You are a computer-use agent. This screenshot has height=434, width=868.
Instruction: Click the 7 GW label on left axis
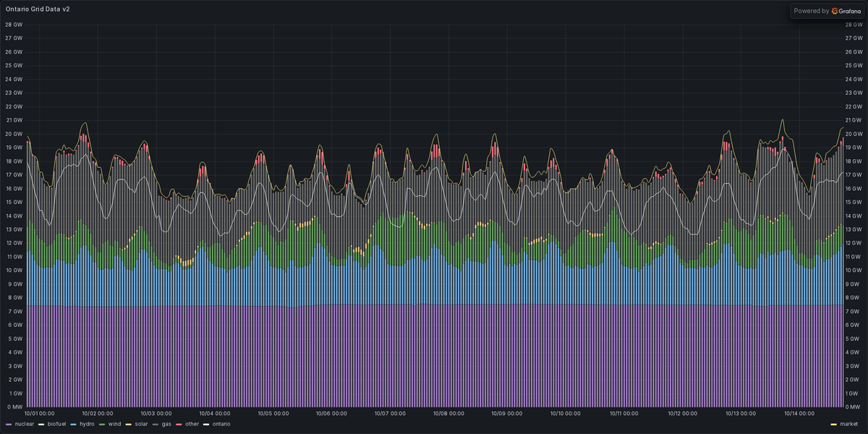pyautogui.click(x=15, y=311)
